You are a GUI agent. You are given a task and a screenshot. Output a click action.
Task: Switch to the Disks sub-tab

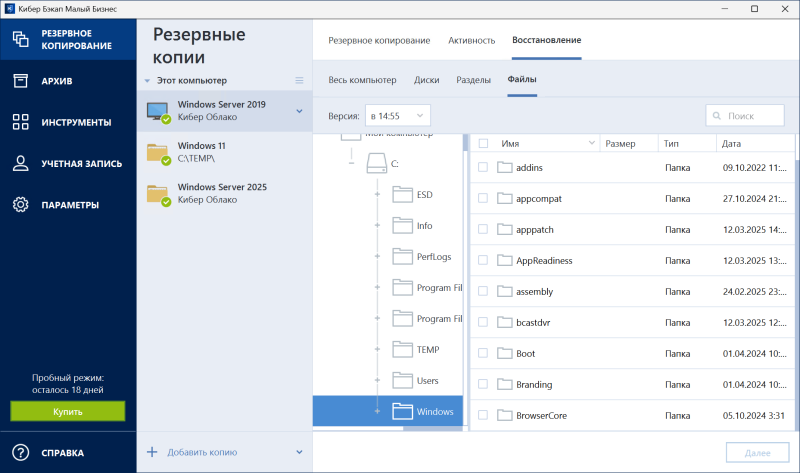[x=426, y=80]
